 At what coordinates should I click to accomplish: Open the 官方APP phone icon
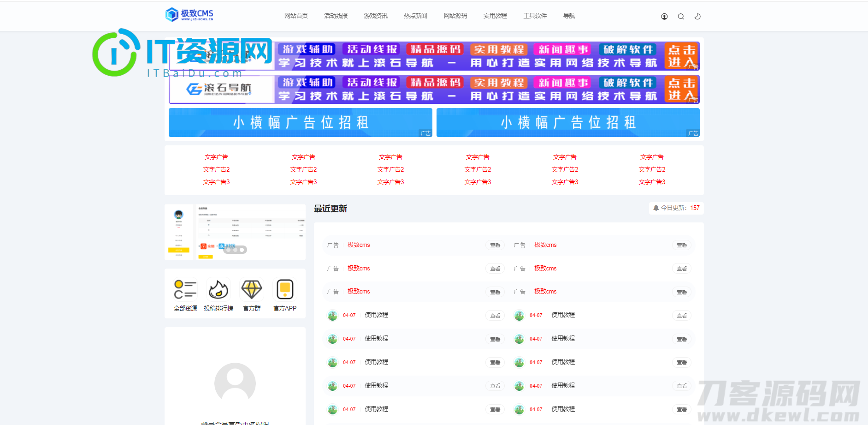tap(285, 289)
